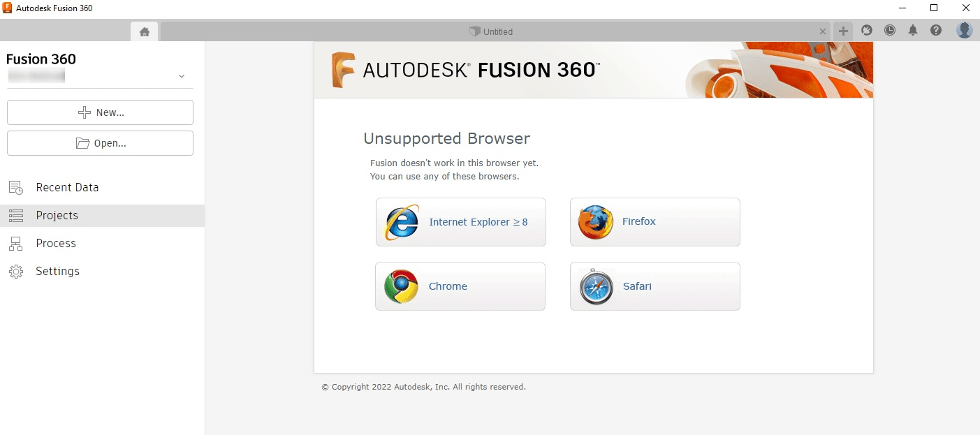This screenshot has width=980, height=435.
Task: Click the Autodesk Fusion 360 logo banner
Action: pyautogui.click(x=465, y=70)
